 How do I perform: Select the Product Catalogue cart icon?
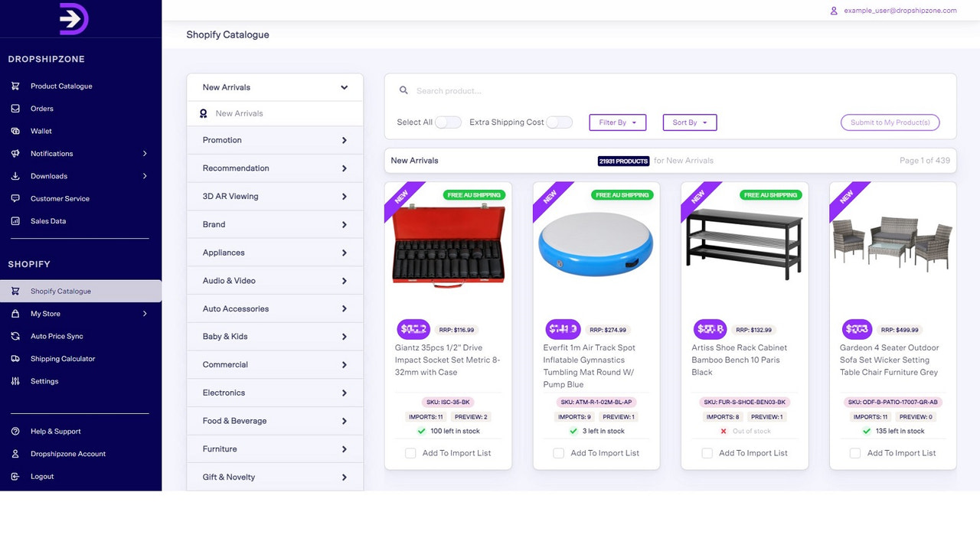tap(15, 86)
